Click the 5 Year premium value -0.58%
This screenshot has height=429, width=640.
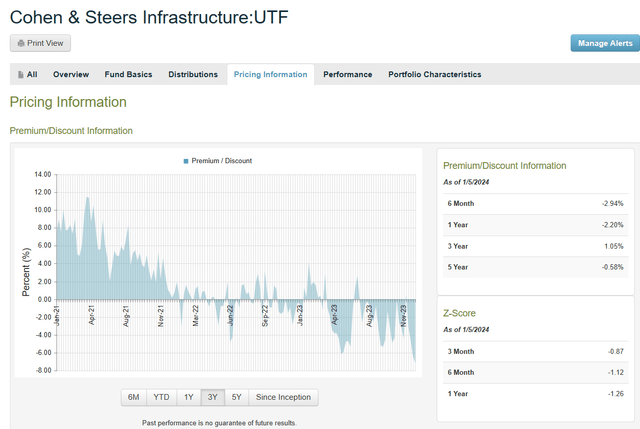click(612, 267)
